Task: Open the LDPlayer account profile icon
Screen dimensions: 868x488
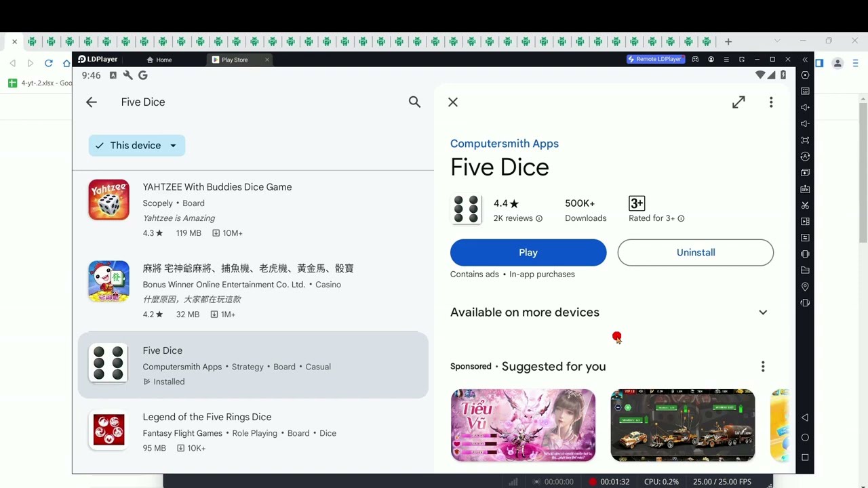Action: click(711, 60)
